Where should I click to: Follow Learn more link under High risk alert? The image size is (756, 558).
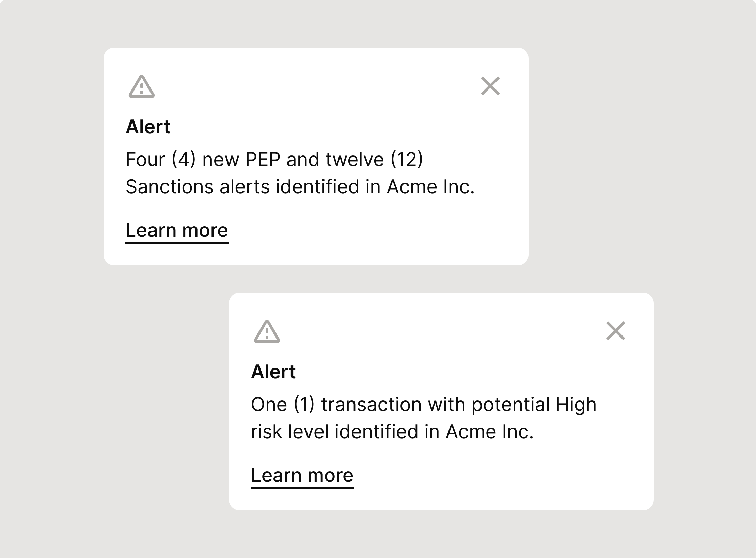pos(302,476)
